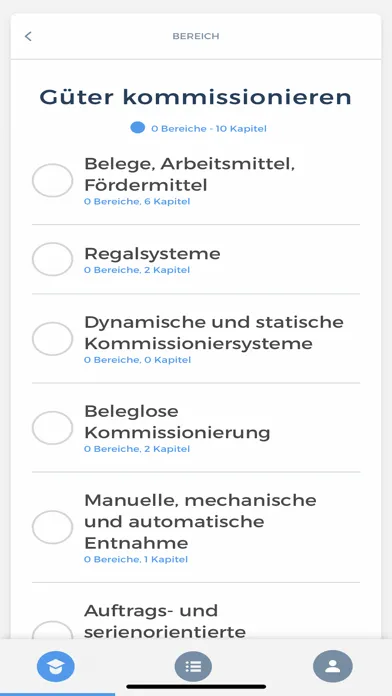Click the "0 Bereiche - 10 Kapitel" summary link
This screenshot has width=392, height=696.
[x=209, y=129]
